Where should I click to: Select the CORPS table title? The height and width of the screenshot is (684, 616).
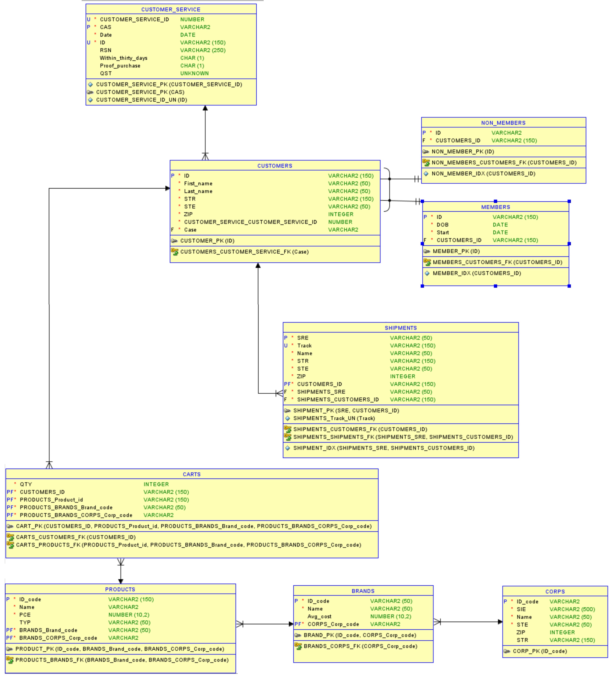point(555,592)
